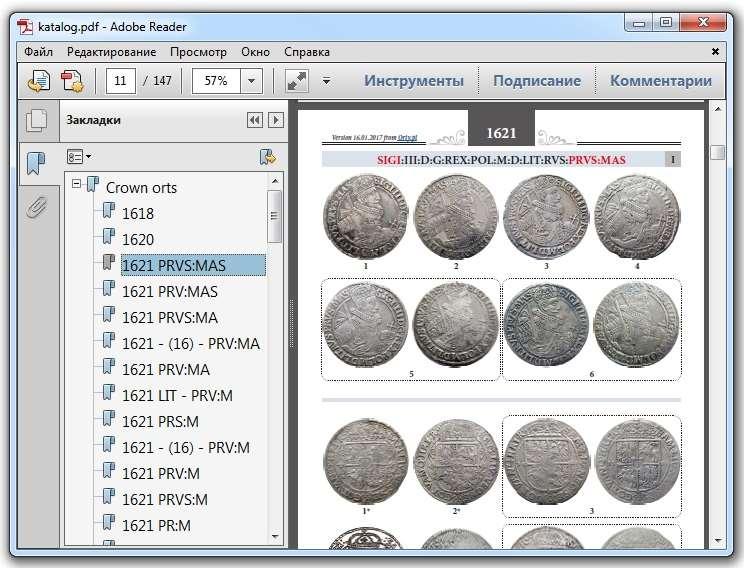The height and width of the screenshot is (568, 744).
Task: Open bookmark 1621 - (16) - PRV:MA
Action: pos(191,344)
